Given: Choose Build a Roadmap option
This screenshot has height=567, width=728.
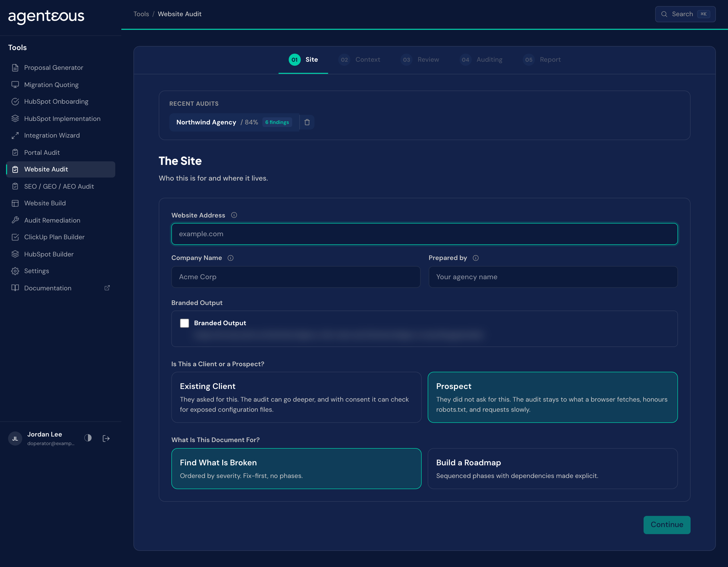Looking at the screenshot, I should [553, 468].
